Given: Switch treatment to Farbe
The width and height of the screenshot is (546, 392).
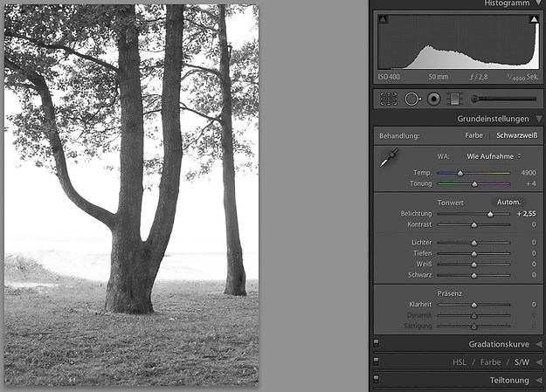Looking at the screenshot, I should (473, 136).
